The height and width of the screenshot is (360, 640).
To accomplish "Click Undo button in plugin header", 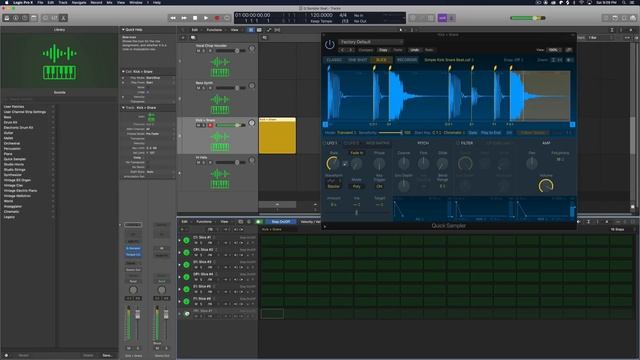I will (414, 50).
